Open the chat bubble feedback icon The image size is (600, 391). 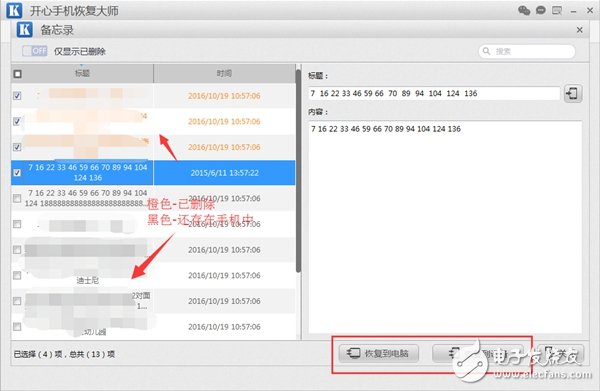[x=541, y=10]
